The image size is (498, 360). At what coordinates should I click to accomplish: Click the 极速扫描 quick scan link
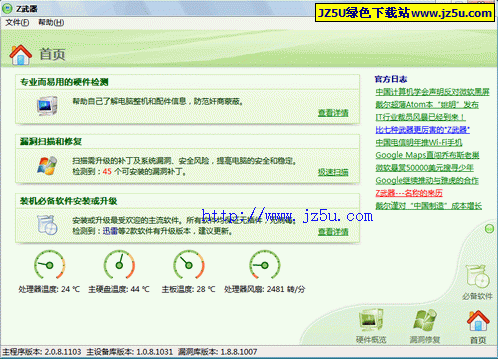(333, 172)
